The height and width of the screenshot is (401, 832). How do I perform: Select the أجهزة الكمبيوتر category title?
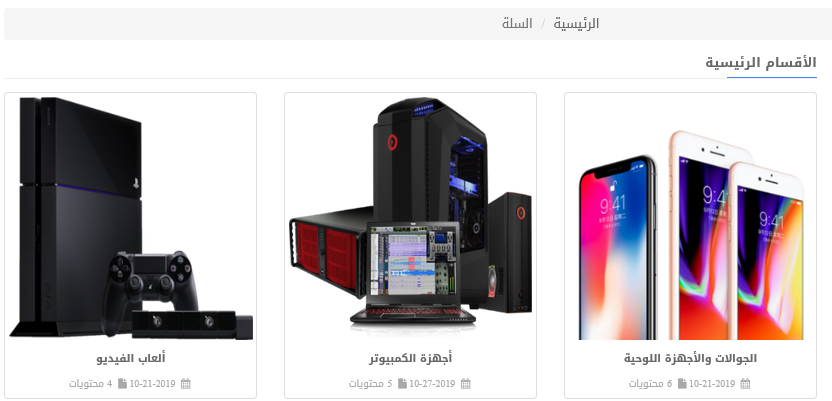[411, 359]
